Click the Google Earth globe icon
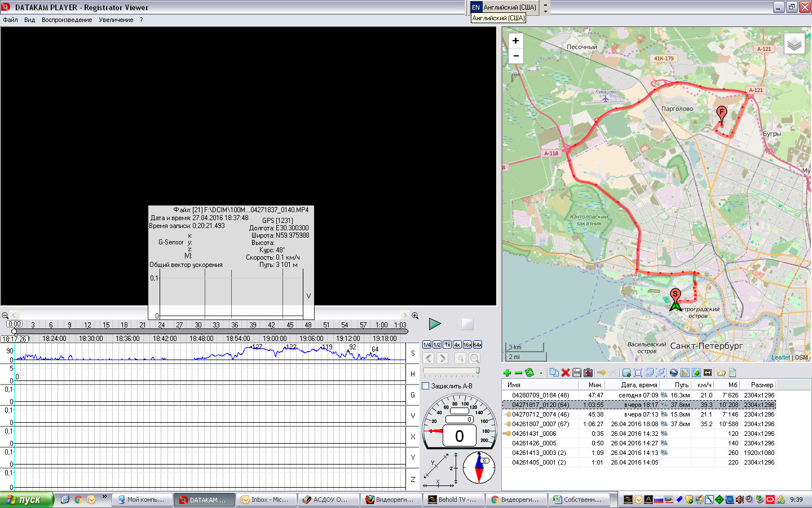Image resolution: width=812 pixels, height=508 pixels. [x=673, y=373]
